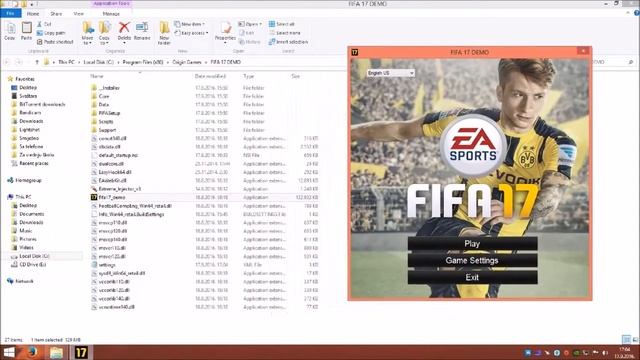
Task: Open the File ribbon tab
Action: [11, 13]
